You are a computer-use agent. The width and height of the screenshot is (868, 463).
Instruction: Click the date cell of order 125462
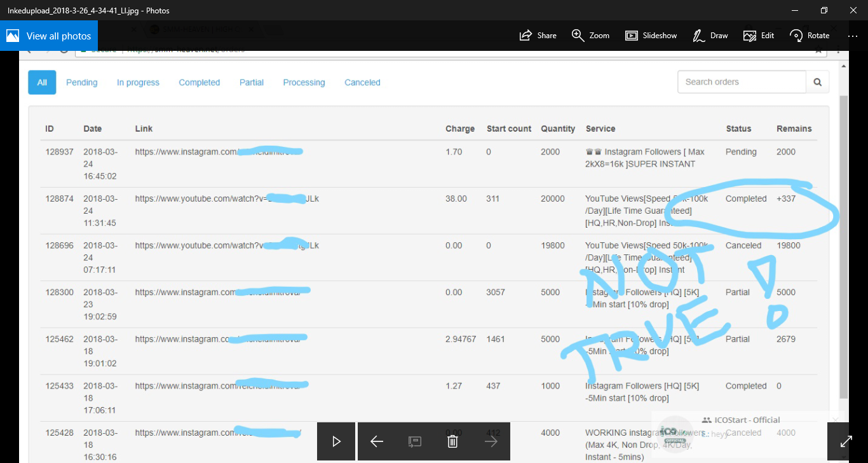[x=100, y=351]
